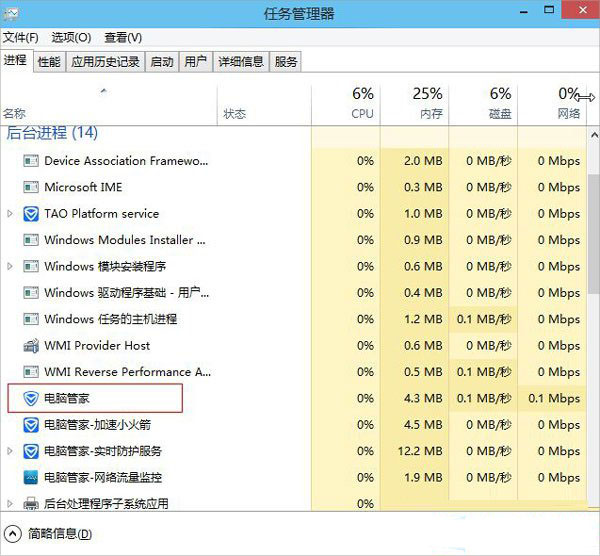Click the 电脑管家-实时防护服务 shield icon
This screenshot has height=556, width=600.
pos(31,451)
